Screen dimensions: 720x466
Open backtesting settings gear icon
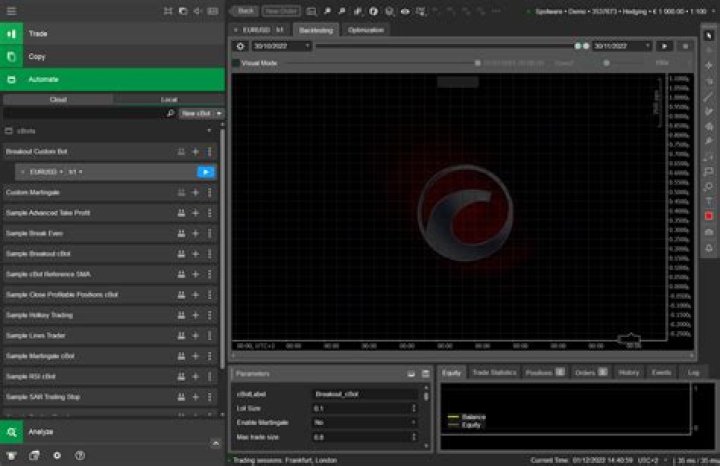click(x=240, y=46)
